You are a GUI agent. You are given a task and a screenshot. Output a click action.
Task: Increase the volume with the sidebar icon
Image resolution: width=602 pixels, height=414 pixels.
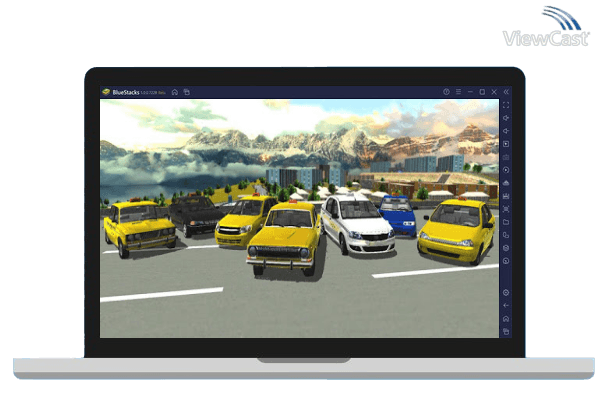pyautogui.click(x=506, y=118)
